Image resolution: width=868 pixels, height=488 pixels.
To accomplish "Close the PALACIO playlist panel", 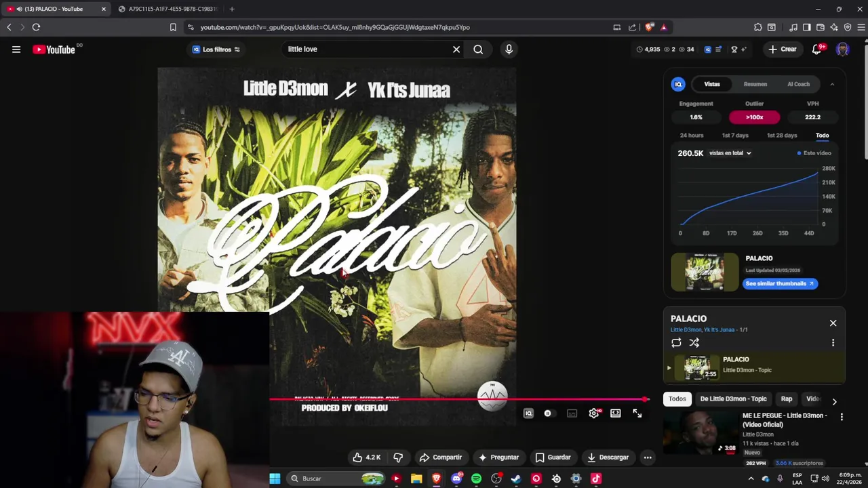I will [833, 323].
